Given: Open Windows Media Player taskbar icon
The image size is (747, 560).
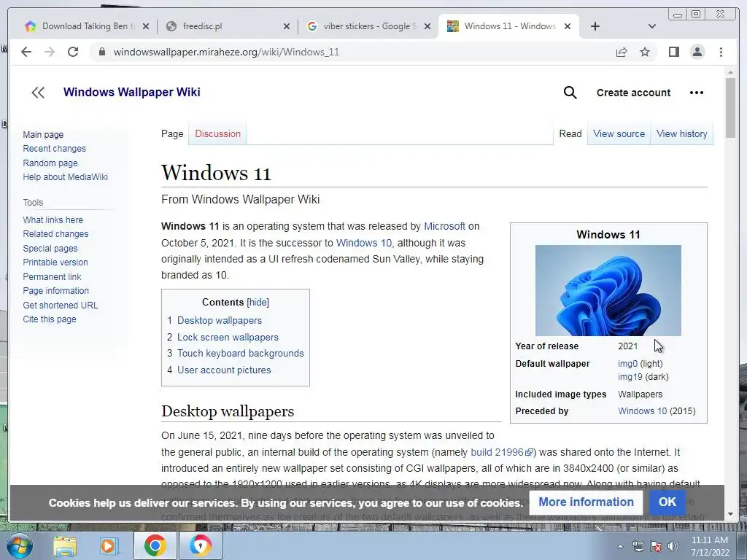Looking at the screenshot, I should click(x=108, y=545).
